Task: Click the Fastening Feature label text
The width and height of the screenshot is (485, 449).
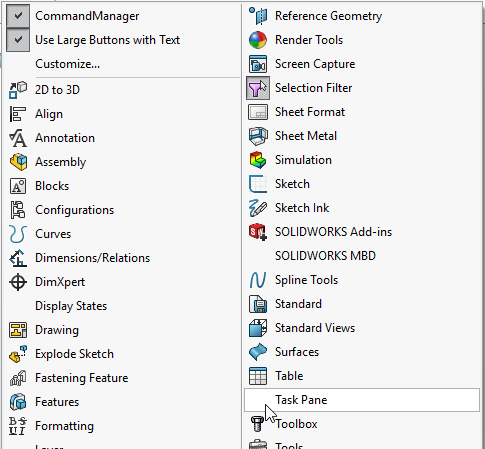Action: tap(82, 378)
